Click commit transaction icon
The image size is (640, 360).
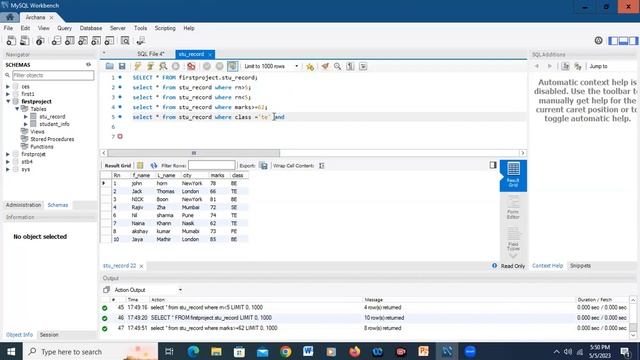(207, 66)
